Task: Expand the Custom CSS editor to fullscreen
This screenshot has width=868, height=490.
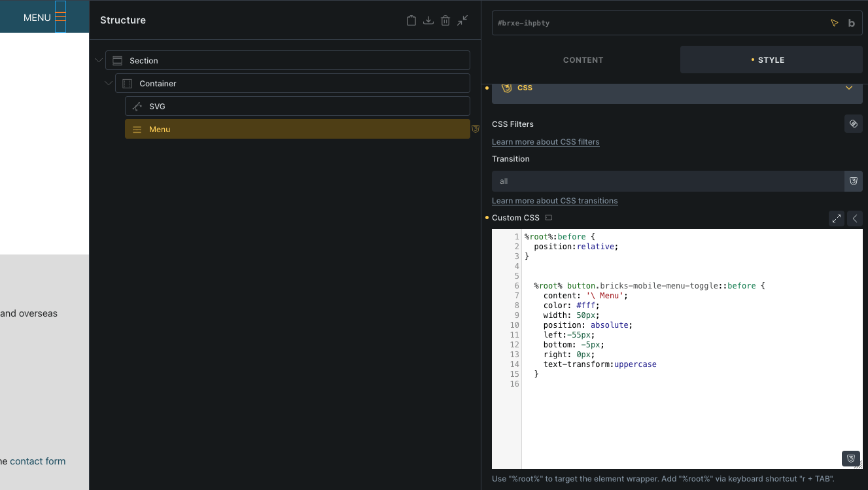Action: [x=837, y=219]
